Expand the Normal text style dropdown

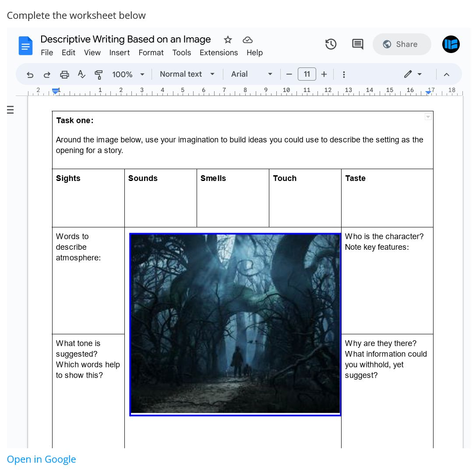tap(187, 74)
